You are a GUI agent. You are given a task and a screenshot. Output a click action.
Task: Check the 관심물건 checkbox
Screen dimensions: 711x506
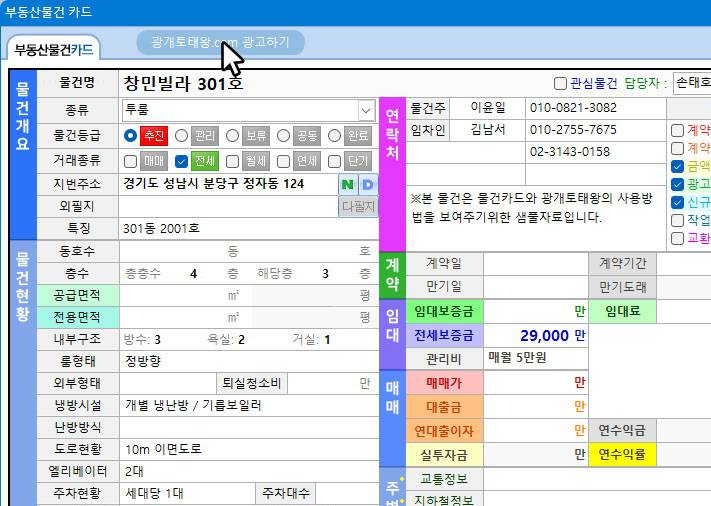[560, 83]
